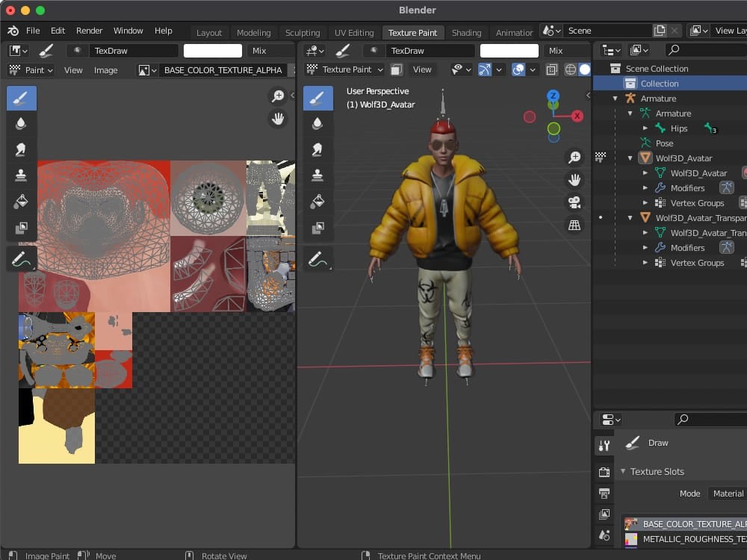Collapse the Texture Slots panel
Screen dimensions: 747x560
623,471
